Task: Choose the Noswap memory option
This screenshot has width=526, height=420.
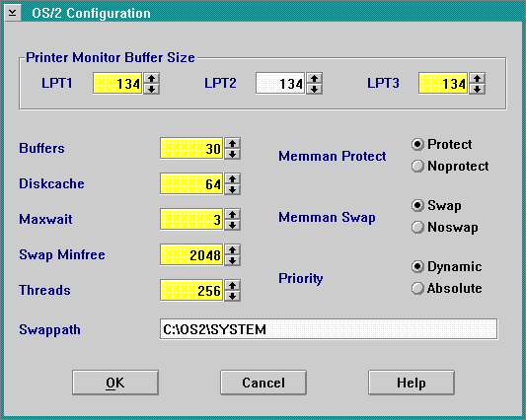Action: 444,228
